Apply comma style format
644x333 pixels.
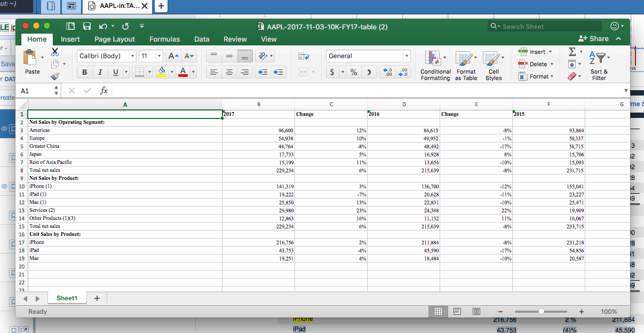pyautogui.click(x=369, y=72)
